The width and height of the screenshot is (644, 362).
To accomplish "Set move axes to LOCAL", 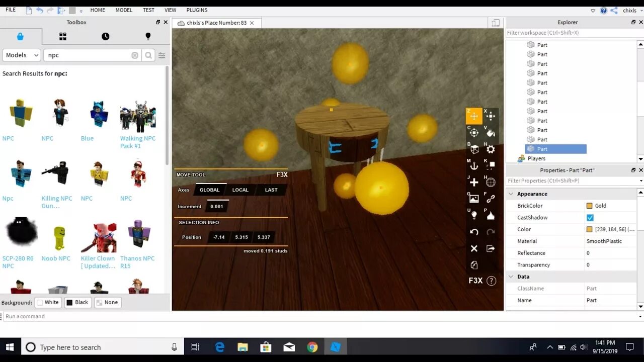I will click(240, 190).
